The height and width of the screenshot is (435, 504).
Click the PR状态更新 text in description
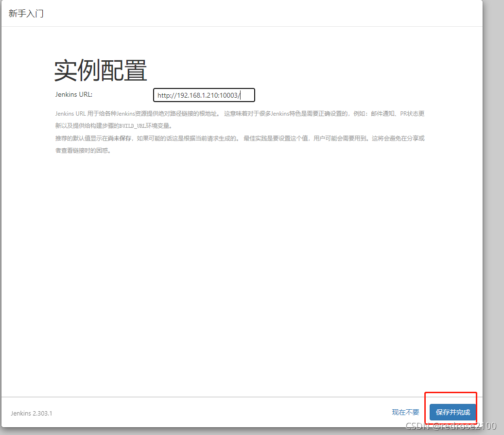[x=412, y=113]
